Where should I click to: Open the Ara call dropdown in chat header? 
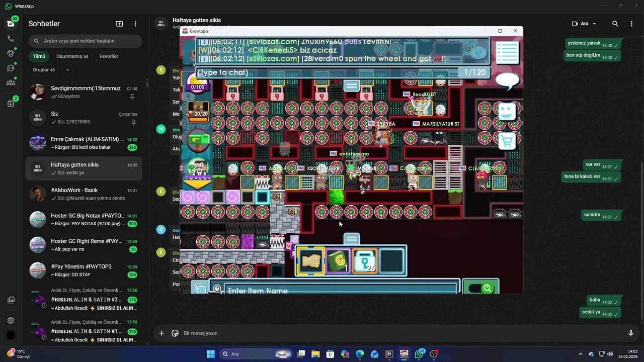[x=584, y=24]
